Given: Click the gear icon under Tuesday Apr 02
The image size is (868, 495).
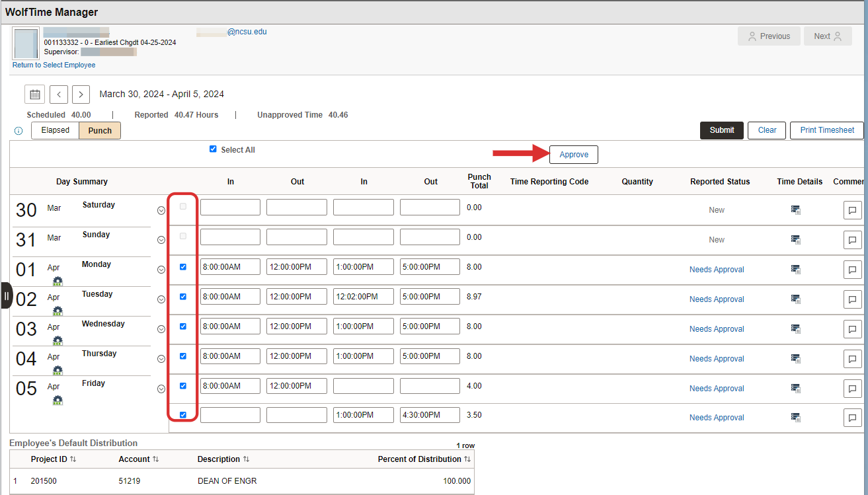Looking at the screenshot, I should point(58,311).
